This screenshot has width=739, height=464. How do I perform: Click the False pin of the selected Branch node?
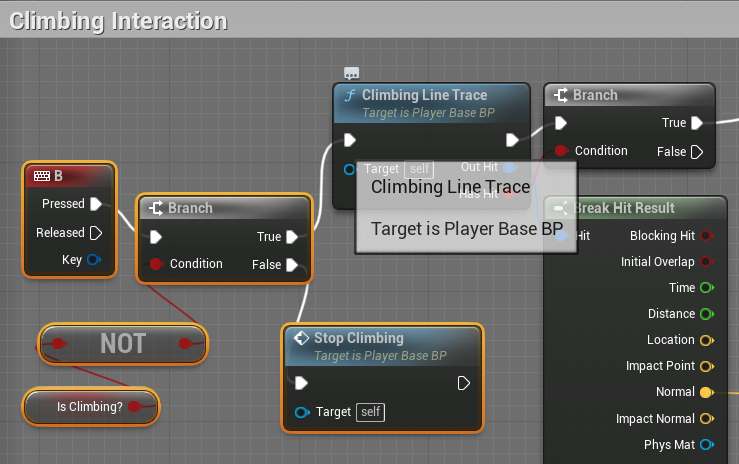tap(292, 265)
